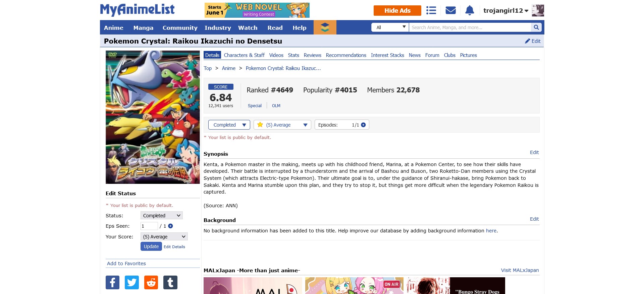644x294 pixels.
Task: Increment Eps Seen plus icon in Edit Status
Action: [170, 226]
